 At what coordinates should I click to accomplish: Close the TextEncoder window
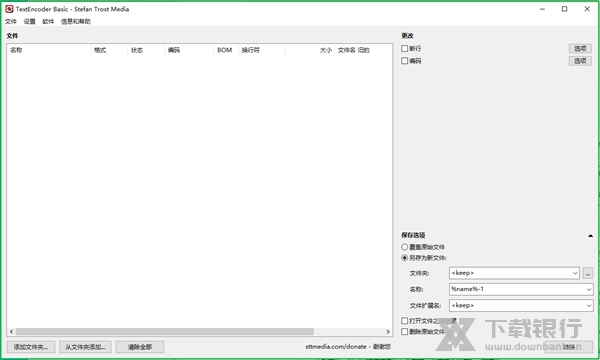click(587, 9)
